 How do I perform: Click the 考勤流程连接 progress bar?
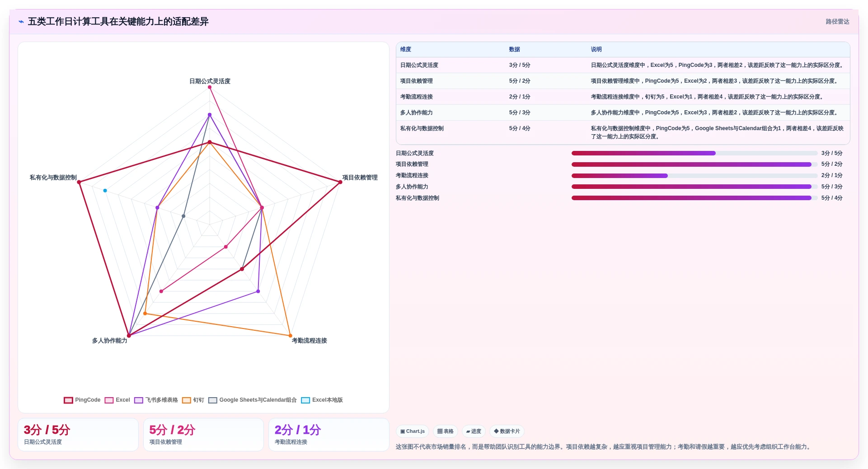coord(694,176)
